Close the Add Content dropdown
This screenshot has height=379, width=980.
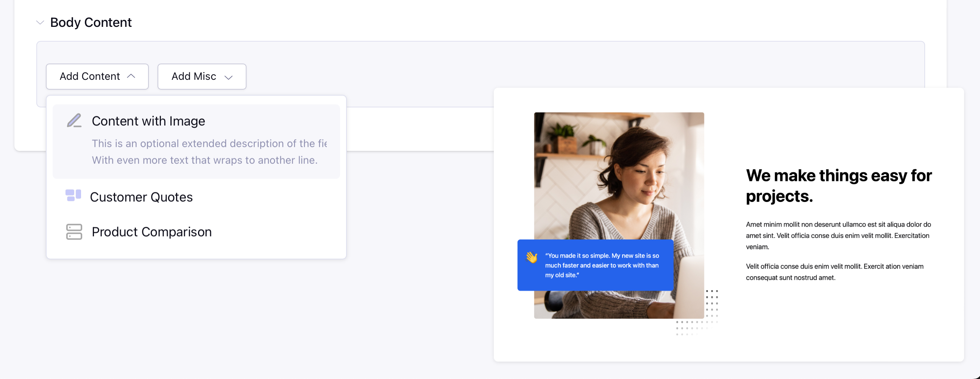tap(97, 76)
